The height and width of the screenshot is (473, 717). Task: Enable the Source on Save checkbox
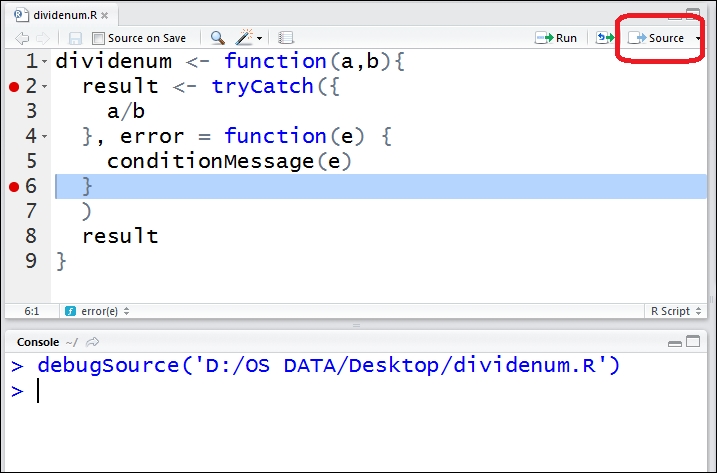(99, 38)
